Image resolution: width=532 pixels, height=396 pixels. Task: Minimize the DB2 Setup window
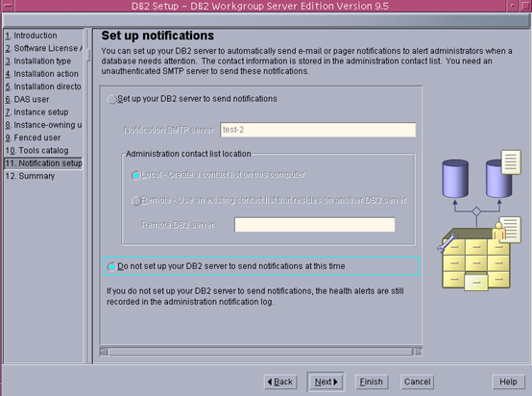tap(513, 6)
